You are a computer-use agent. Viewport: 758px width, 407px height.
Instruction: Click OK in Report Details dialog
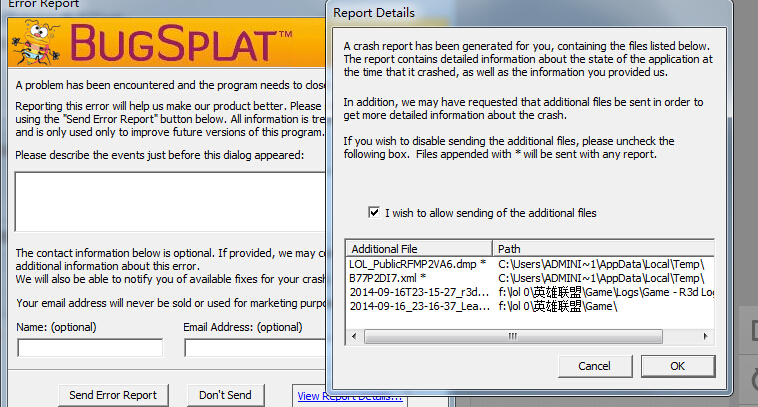click(x=678, y=366)
